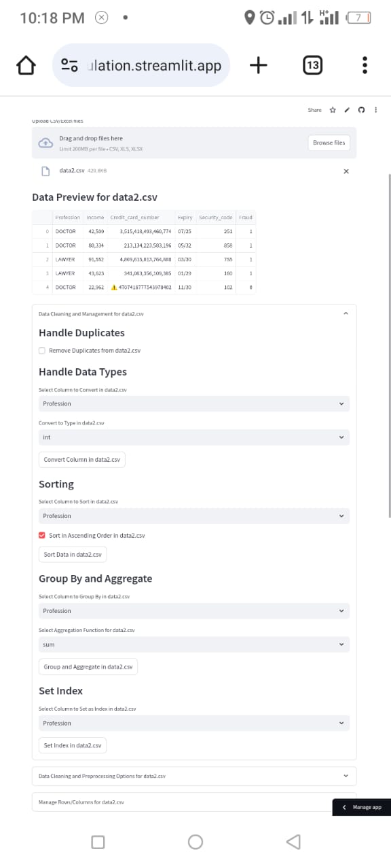Click the cloud upload icon
The image size is (391, 868).
[x=45, y=143]
